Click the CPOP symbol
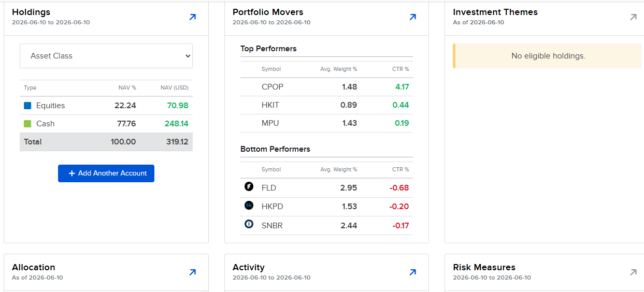Viewport: 644px width, 292px height. [x=273, y=87]
